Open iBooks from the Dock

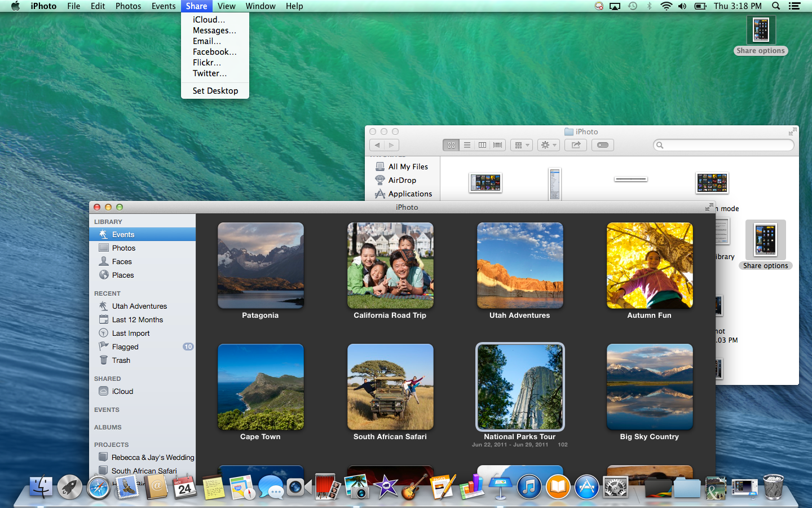coord(558,487)
